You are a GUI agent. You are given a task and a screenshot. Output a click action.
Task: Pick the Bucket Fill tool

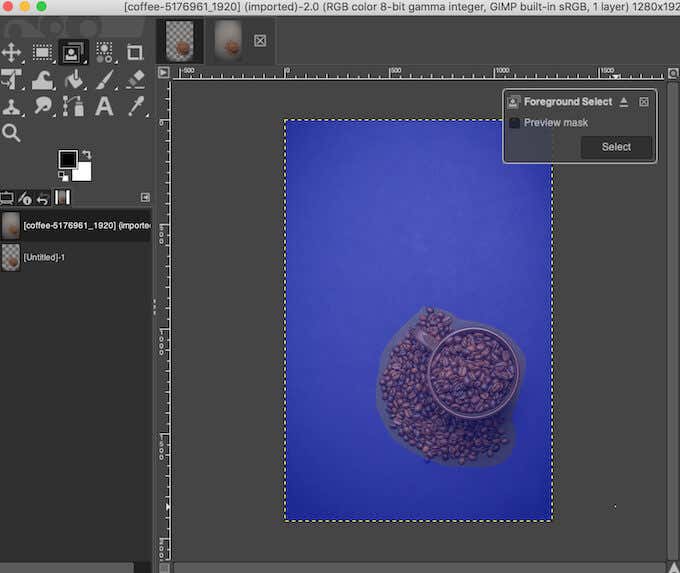(x=73, y=79)
